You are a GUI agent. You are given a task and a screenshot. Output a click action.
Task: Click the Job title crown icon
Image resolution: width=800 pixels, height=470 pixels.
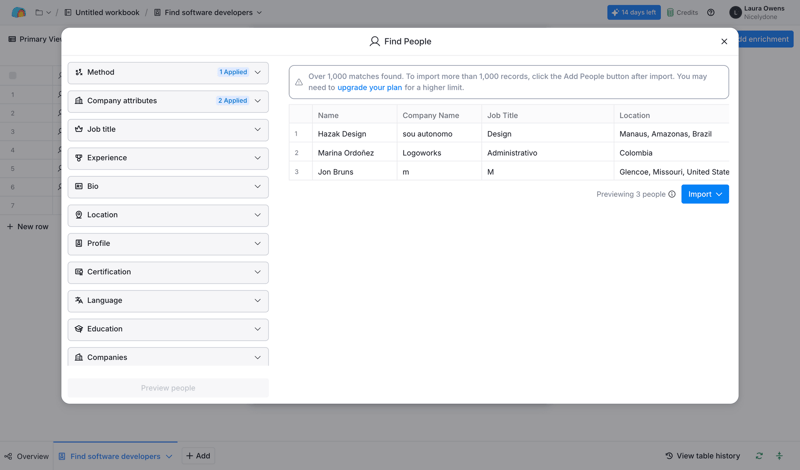point(79,130)
